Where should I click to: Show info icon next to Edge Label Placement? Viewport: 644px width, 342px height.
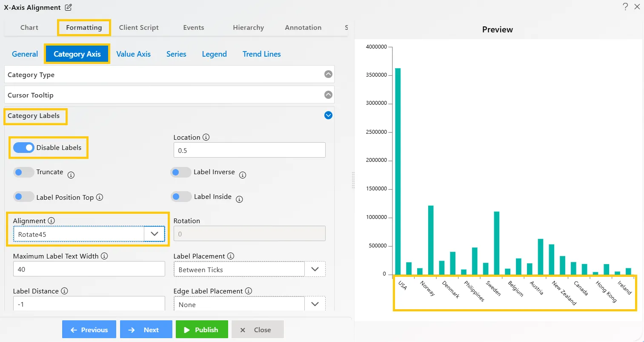(249, 291)
